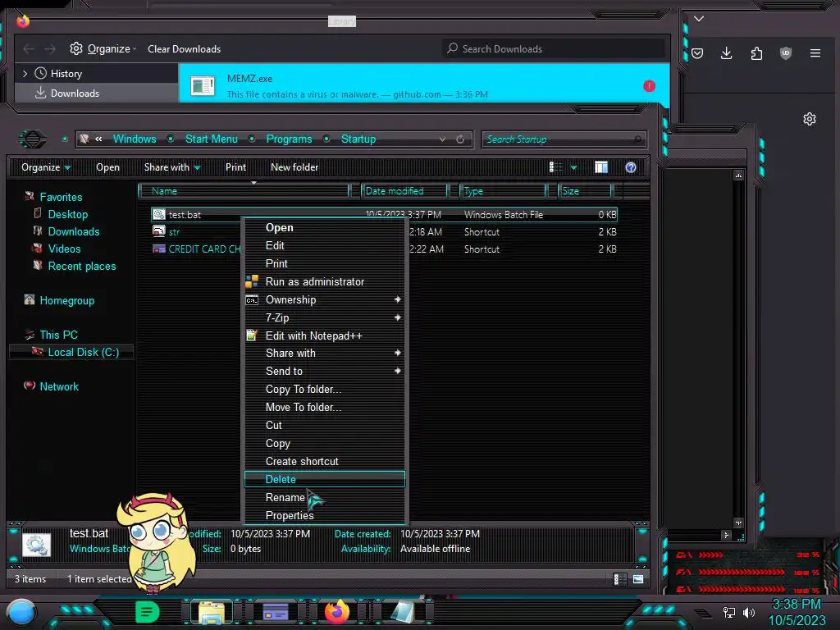Select Network in navigation pane
The width and height of the screenshot is (840, 630).
pos(59,386)
